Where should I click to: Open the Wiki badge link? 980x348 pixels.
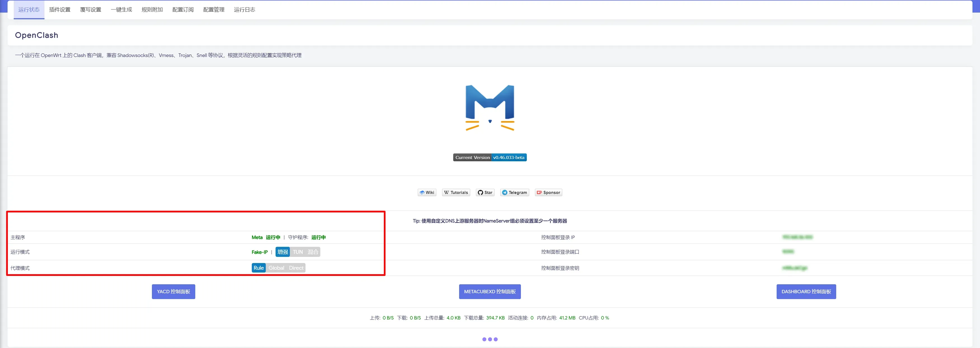click(x=427, y=193)
